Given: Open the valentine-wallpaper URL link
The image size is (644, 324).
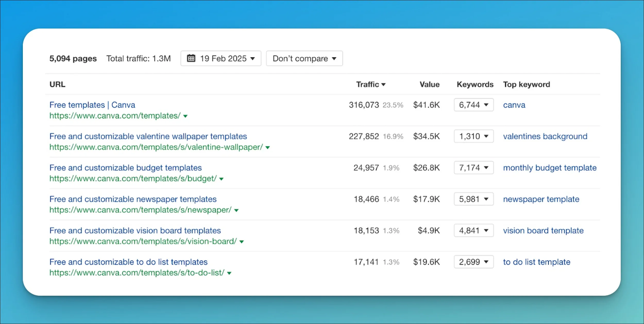Looking at the screenshot, I should tap(156, 147).
